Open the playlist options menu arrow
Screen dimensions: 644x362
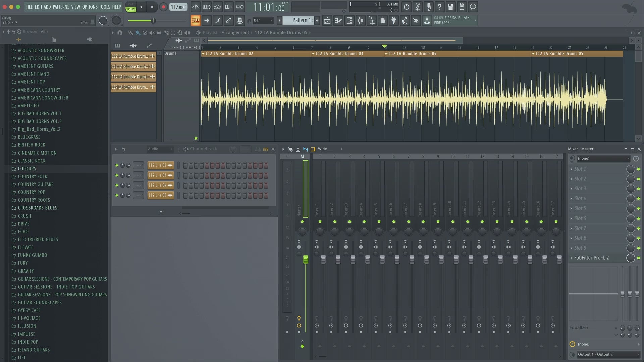pyautogui.click(x=113, y=33)
